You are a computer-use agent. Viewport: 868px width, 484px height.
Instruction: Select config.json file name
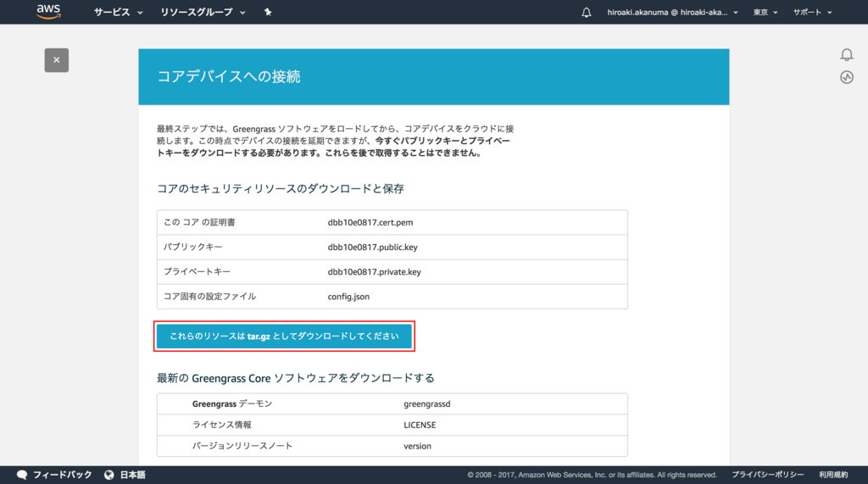pyautogui.click(x=348, y=297)
